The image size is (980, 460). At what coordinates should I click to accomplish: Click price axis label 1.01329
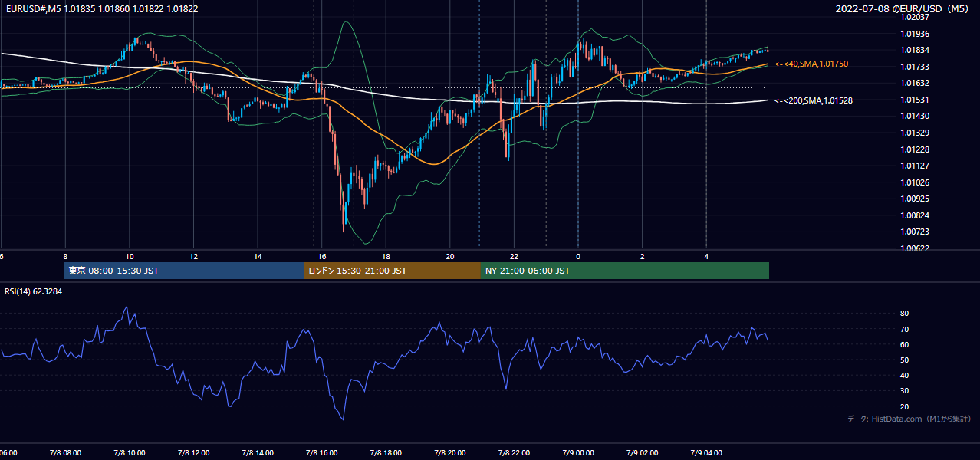914,133
